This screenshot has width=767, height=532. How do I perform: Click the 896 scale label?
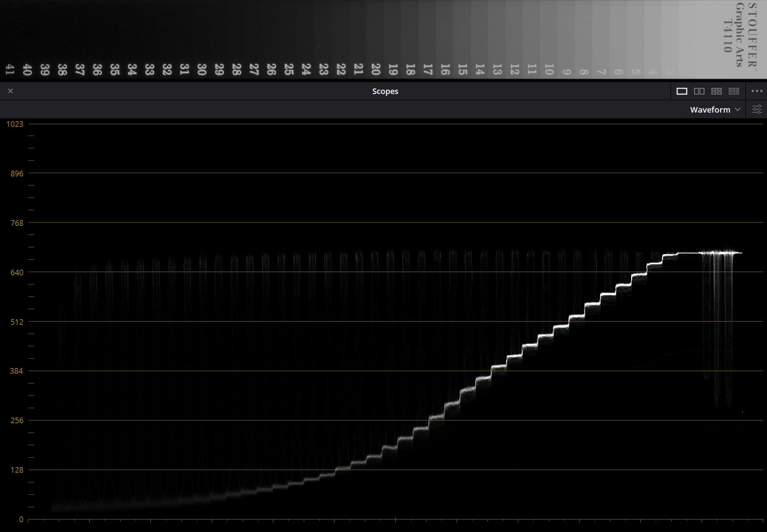coord(17,173)
